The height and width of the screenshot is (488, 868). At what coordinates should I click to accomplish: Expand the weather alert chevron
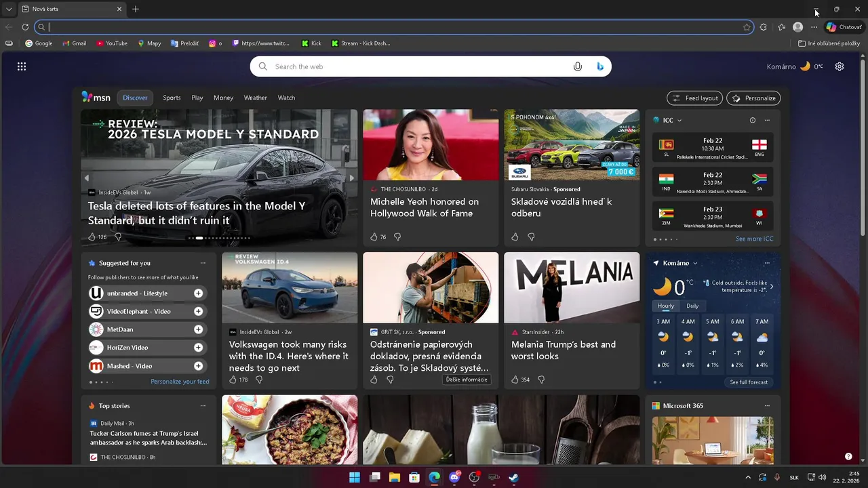772,287
